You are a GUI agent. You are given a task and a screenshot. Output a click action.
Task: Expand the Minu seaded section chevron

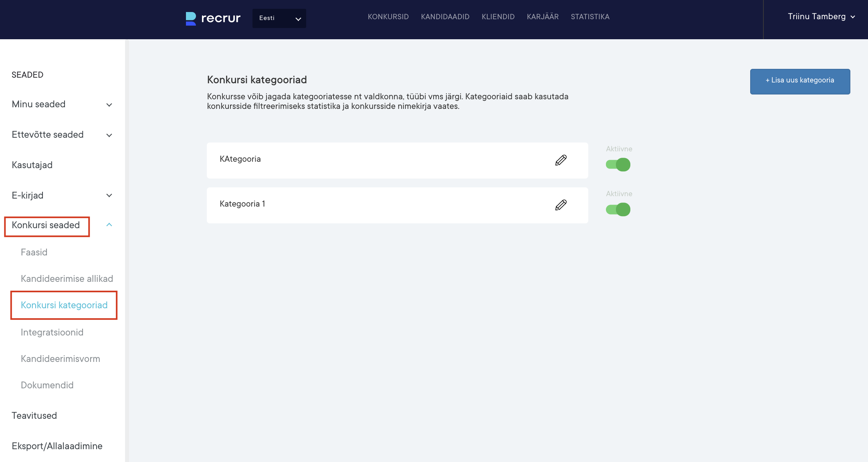click(x=109, y=105)
